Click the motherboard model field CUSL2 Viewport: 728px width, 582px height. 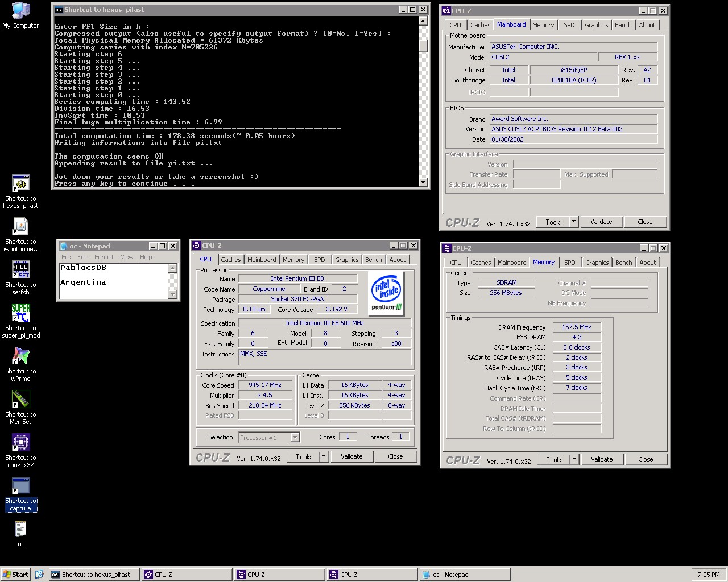[x=543, y=57]
